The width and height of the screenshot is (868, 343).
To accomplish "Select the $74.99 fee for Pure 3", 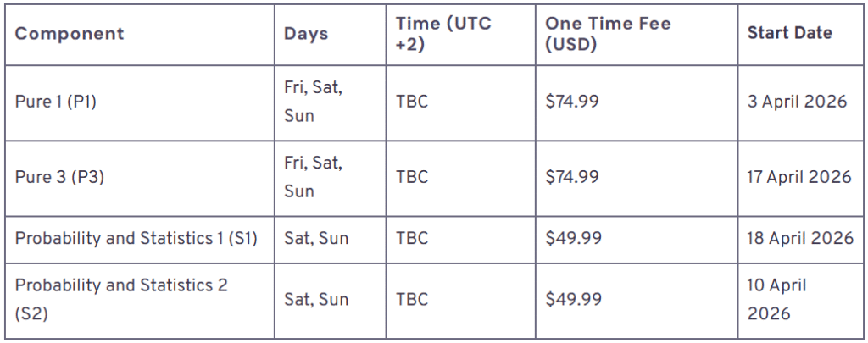I will point(572,177).
